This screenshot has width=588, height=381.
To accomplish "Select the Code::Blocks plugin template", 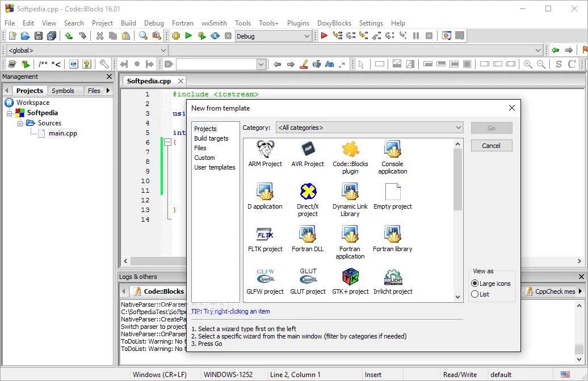I will [350, 158].
